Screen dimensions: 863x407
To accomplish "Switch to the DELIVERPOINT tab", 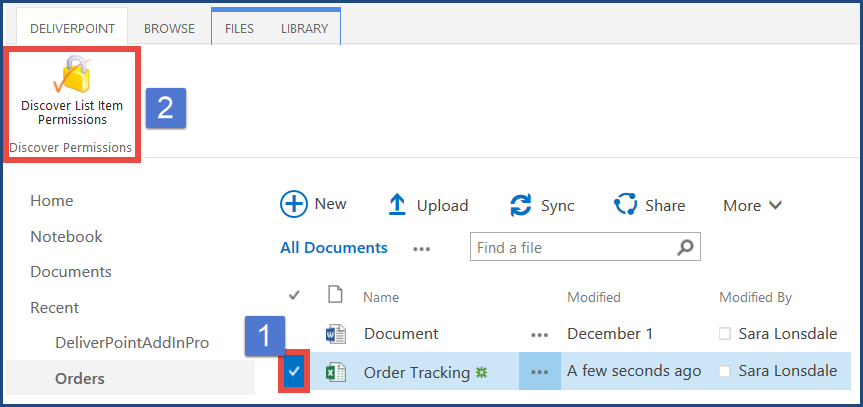I will pos(73,29).
